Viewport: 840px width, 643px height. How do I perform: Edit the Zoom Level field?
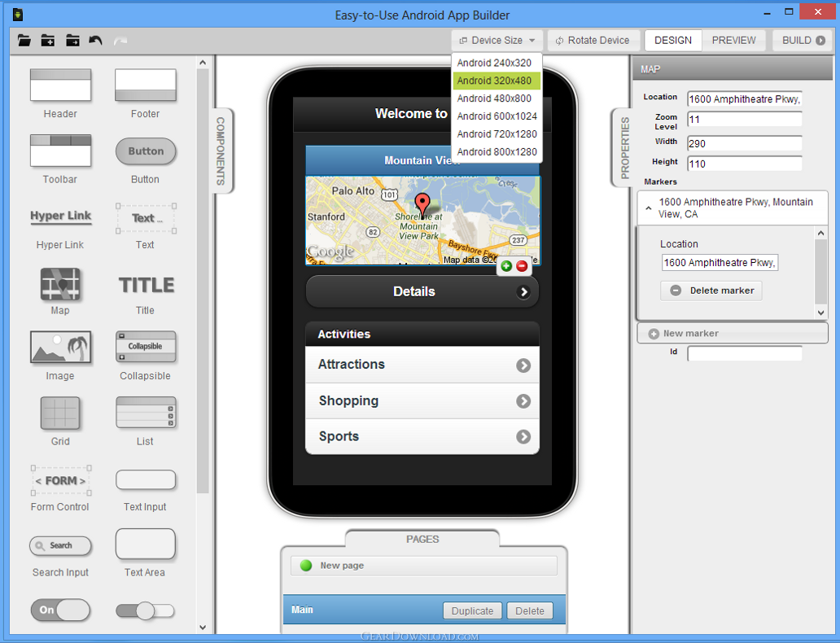pyautogui.click(x=745, y=120)
